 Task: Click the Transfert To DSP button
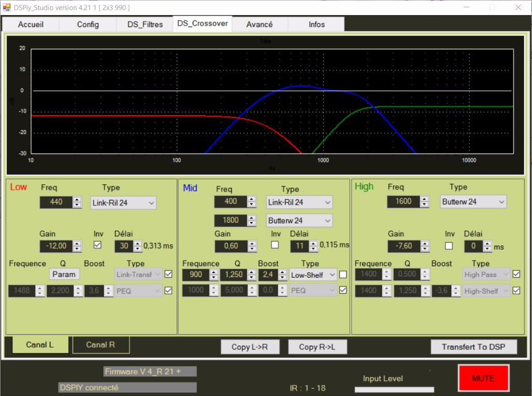coord(474,347)
